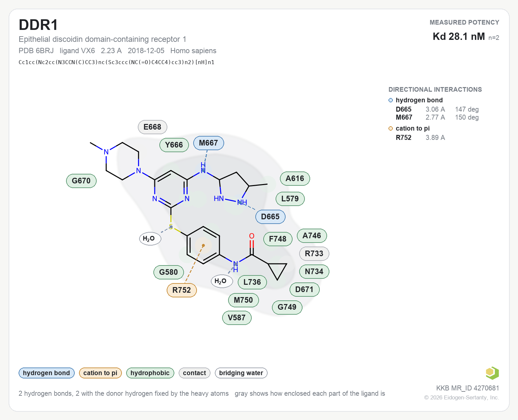This screenshot has height=420, width=518.
Task: Click the green hexagon logo icon
Action: [492, 373]
